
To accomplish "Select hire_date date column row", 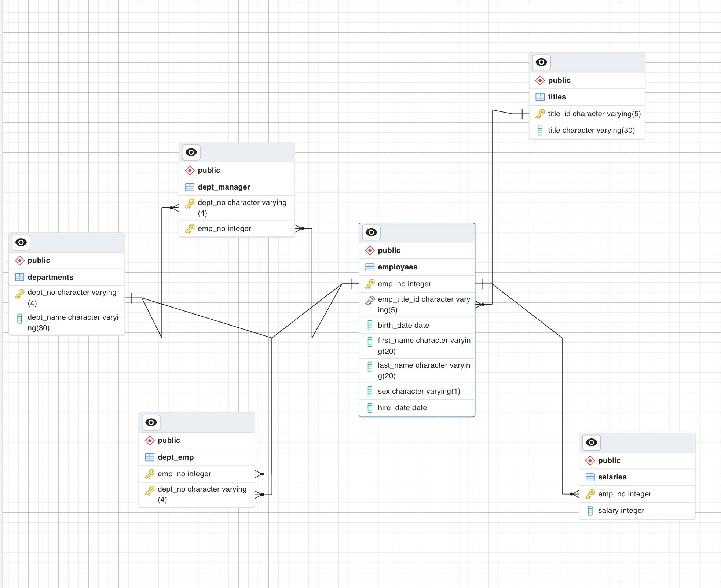I will point(402,408).
